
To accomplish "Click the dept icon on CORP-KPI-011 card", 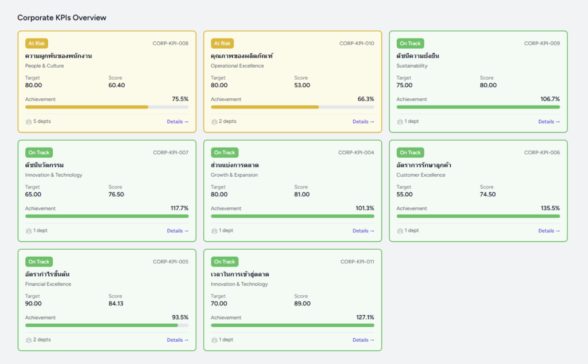I will pos(214,340).
